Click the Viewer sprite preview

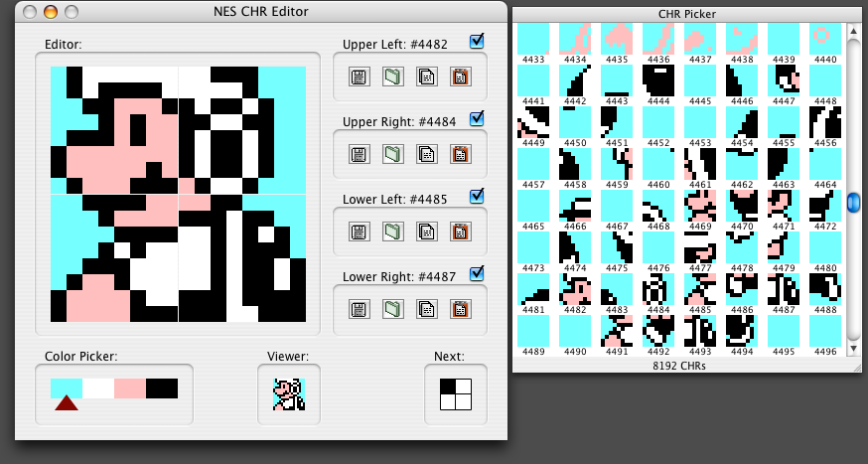(289, 394)
